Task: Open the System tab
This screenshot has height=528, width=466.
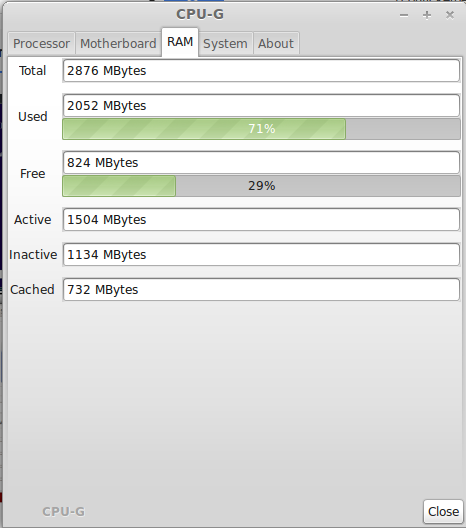Action: pyautogui.click(x=225, y=43)
